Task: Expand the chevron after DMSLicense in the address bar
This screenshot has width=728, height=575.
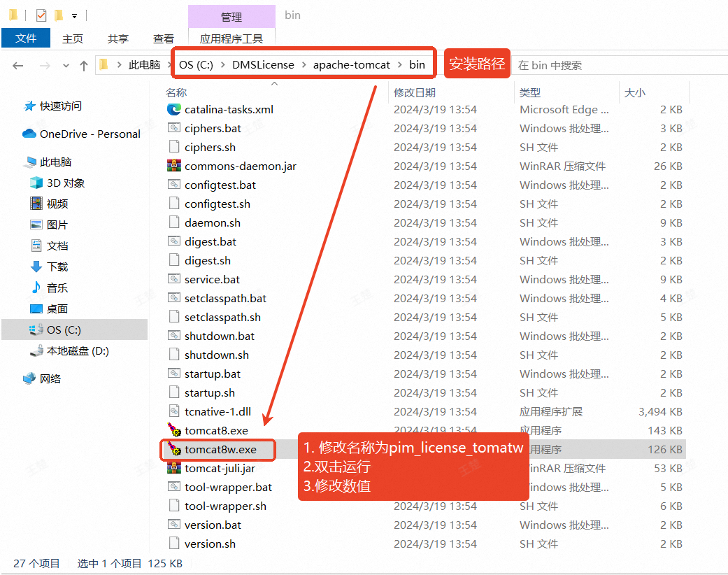Action: tap(304, 64)
